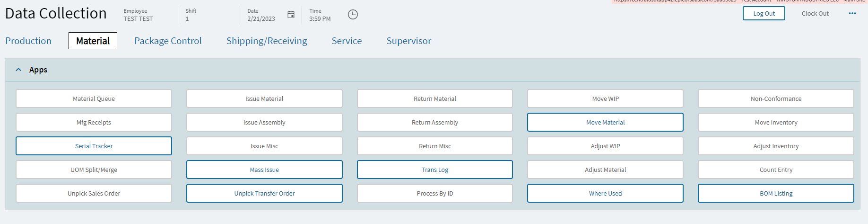This screenshot has height=224, width=868.
Task: Click the clock icon beside Time
Action: (x=353, y=15)
